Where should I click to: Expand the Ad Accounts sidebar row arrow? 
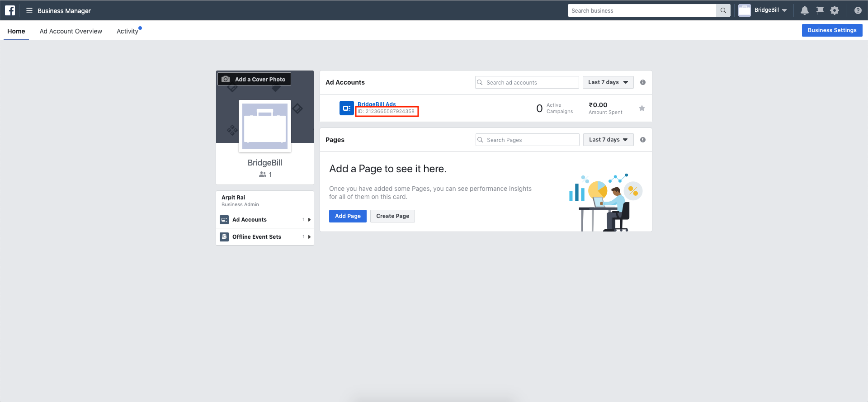(309, 220)
